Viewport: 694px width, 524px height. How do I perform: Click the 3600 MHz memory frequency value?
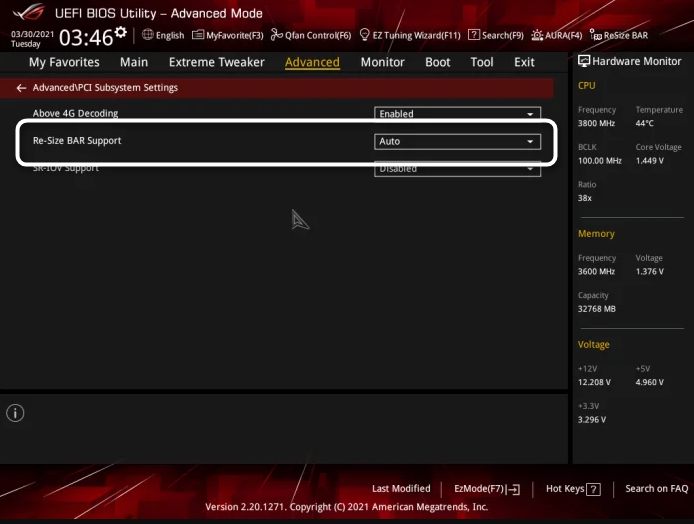click(x=596, y=272)
